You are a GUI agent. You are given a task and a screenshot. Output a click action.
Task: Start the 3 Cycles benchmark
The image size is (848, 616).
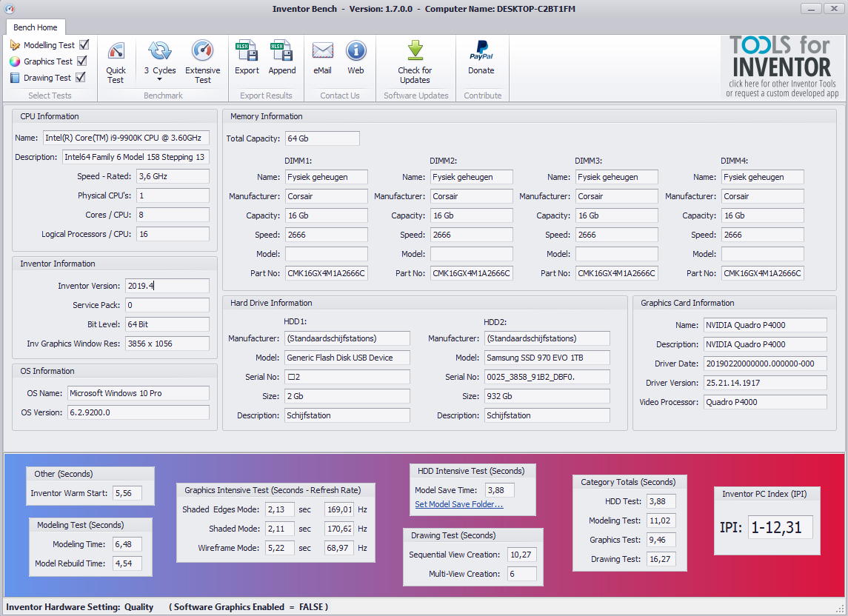[160, 58]
